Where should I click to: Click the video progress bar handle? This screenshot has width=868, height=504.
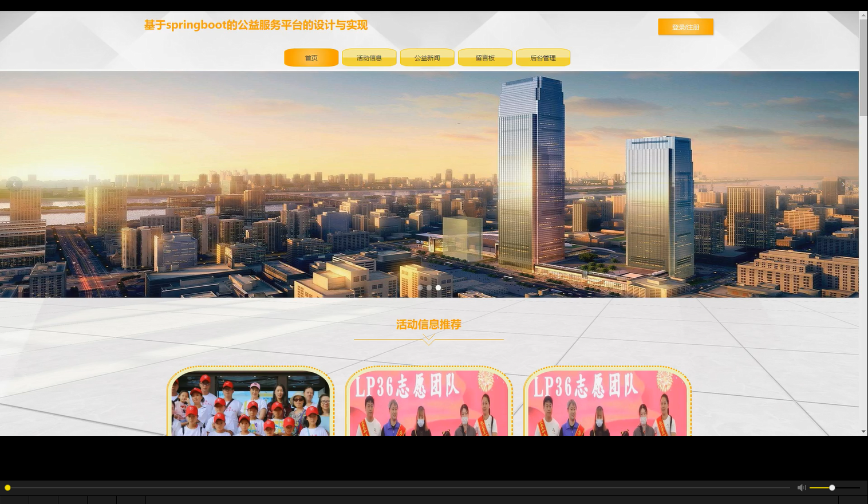point(7,487)
